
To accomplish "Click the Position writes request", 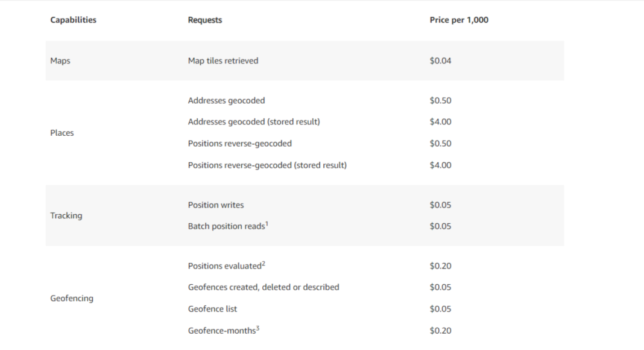I will (216, 205).
